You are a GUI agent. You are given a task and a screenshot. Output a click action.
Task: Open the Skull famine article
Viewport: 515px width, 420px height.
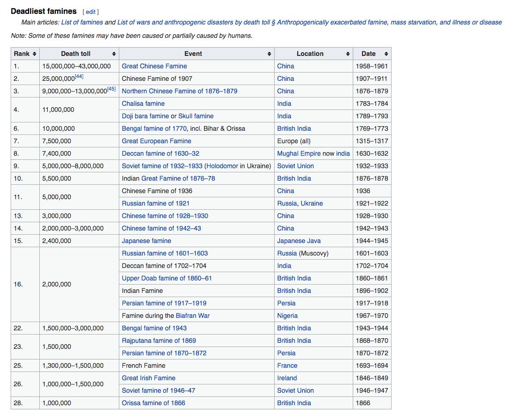[196, 116]
